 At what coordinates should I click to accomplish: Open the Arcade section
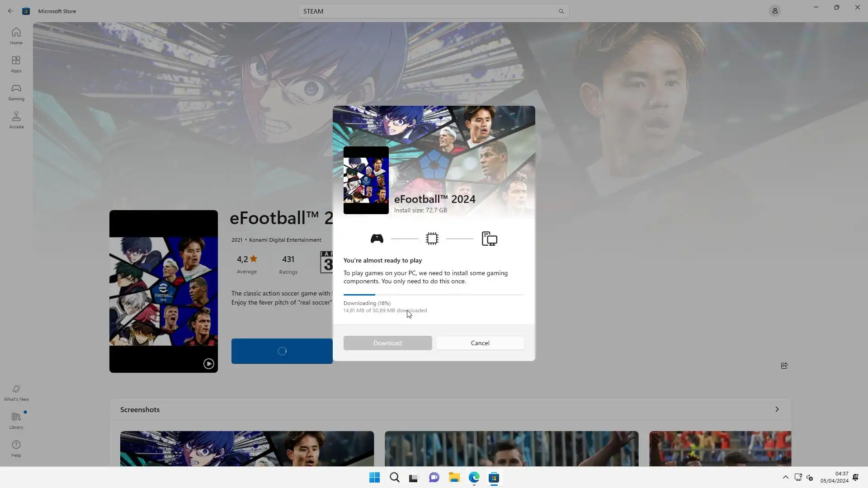click(16, 120)
